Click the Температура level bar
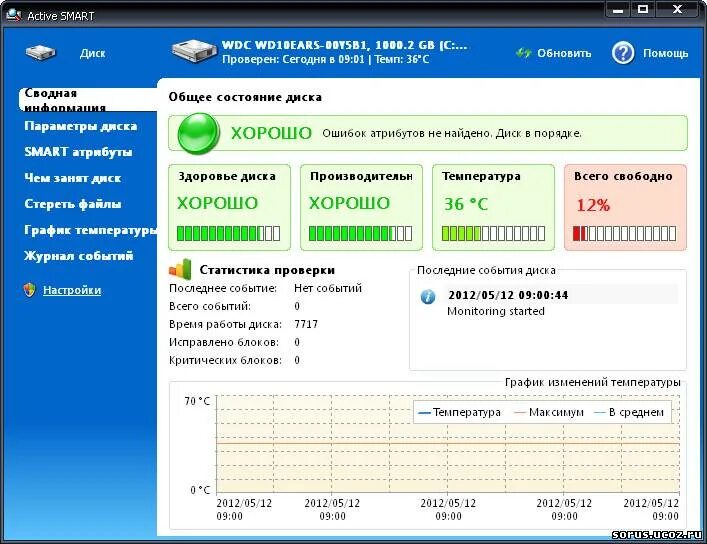 (x=493, y=233)
